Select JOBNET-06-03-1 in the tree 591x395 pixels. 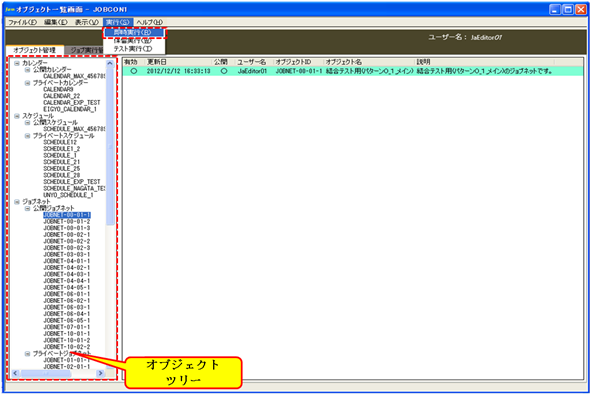(67, 308)
